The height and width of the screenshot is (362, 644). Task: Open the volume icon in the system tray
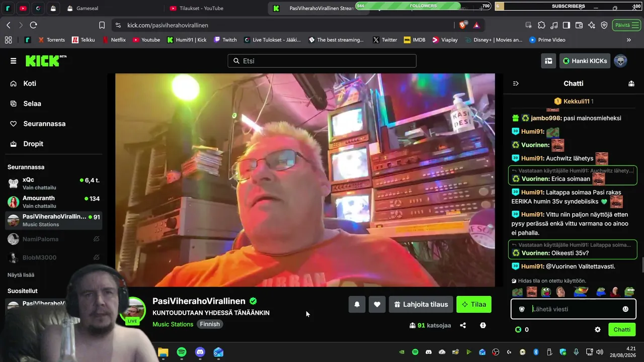(x=599, y=352)
